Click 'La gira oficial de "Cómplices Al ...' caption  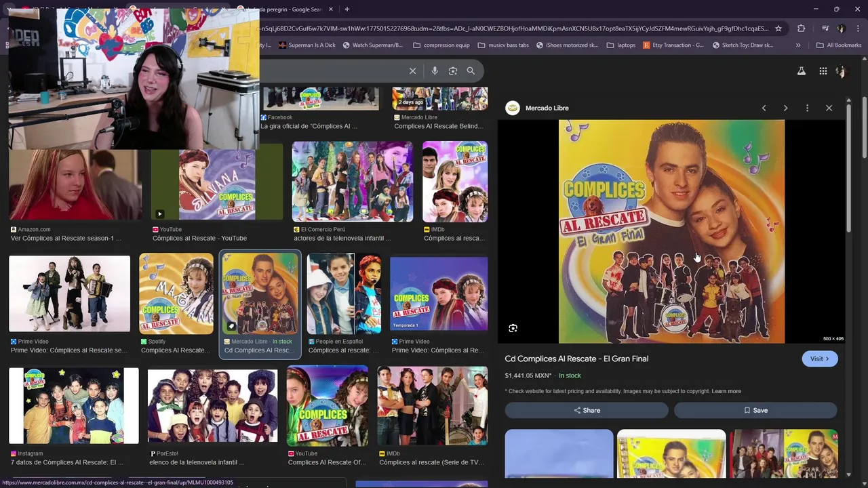pyautogui.click(x=309, y=126)
